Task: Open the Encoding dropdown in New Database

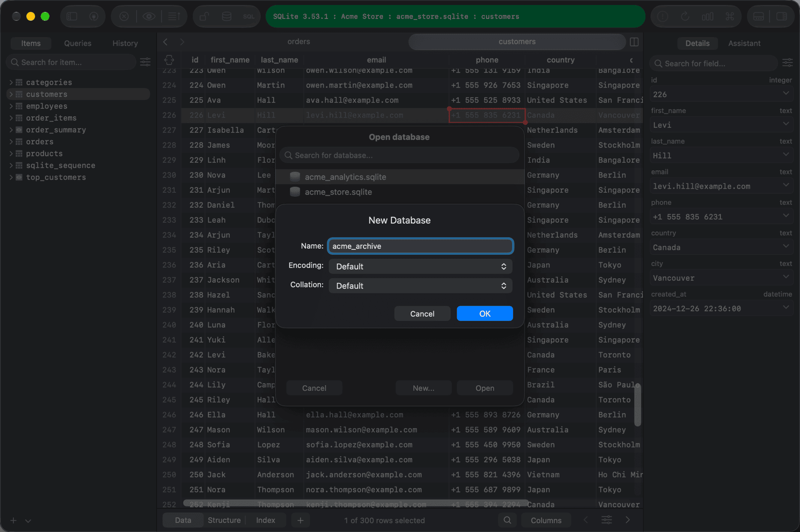Action: tap(420, 266)
